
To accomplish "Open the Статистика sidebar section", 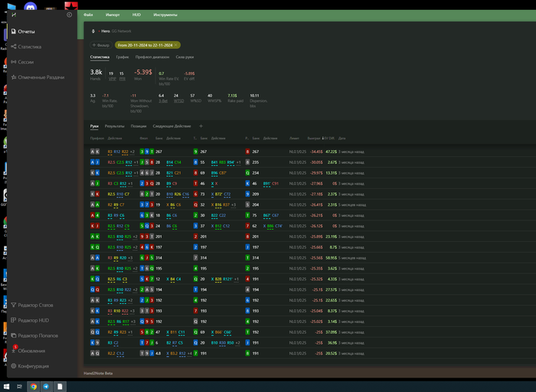I will tap(26, 47).
